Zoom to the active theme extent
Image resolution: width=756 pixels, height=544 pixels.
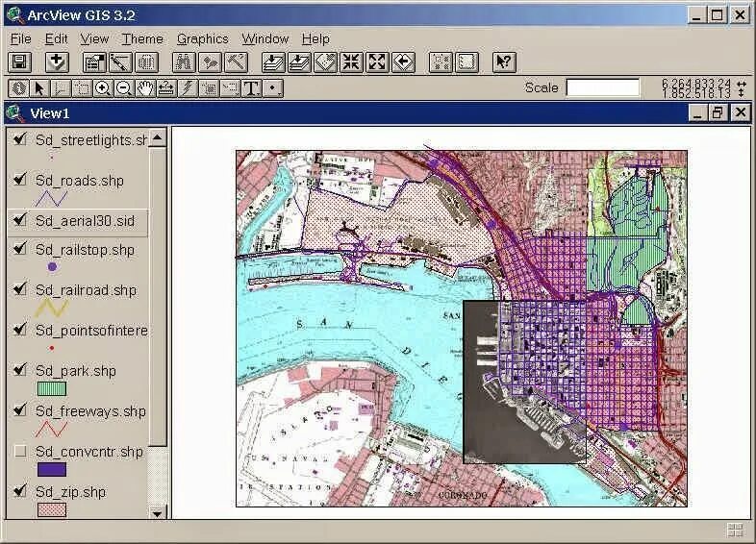(299, 62)
